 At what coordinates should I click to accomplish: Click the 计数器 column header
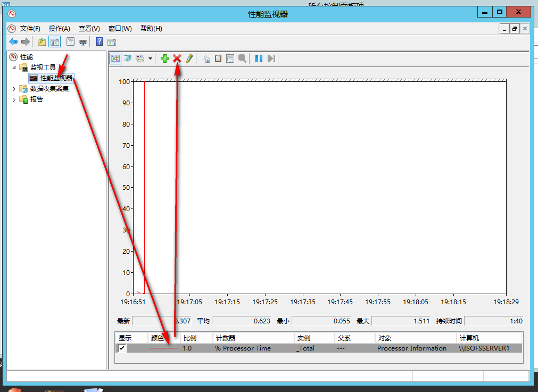(253, 338)
